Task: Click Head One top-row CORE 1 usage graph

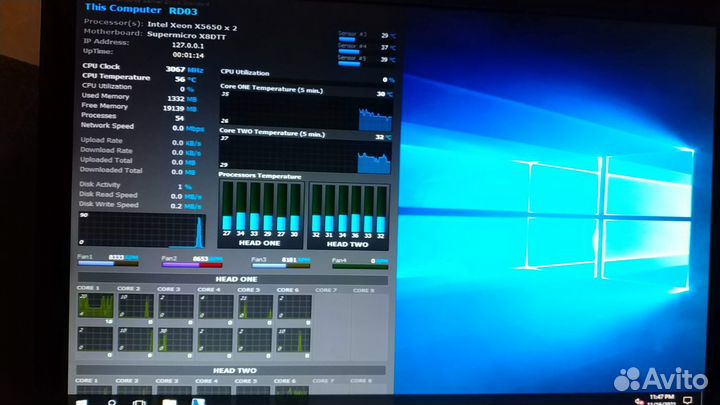Action: tap(96, 306)
